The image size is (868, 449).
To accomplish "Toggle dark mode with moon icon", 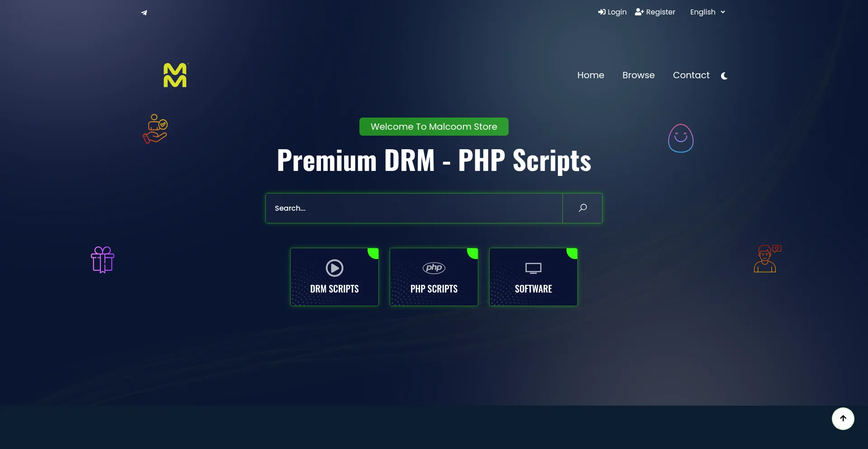I will coord(724,76).
